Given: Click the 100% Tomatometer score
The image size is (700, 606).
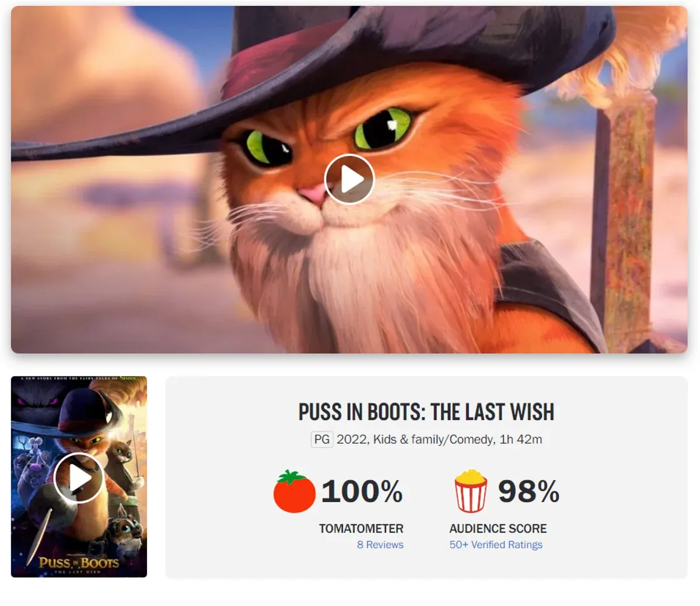Looking at the screenshot, I should tap(362, 492).
